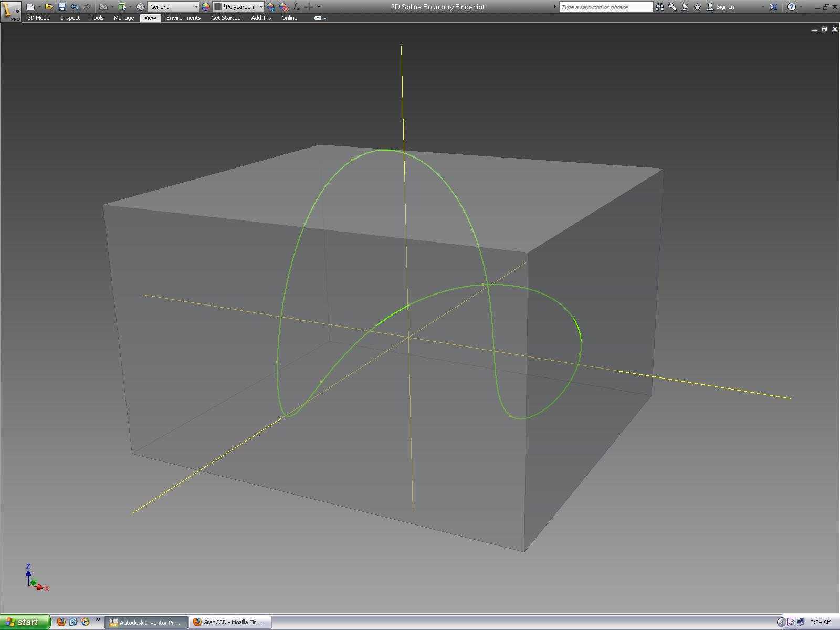This screenshot has width=840, height=630.
Task: Click the color wheel appearance icon
Action: pos(206,7)
